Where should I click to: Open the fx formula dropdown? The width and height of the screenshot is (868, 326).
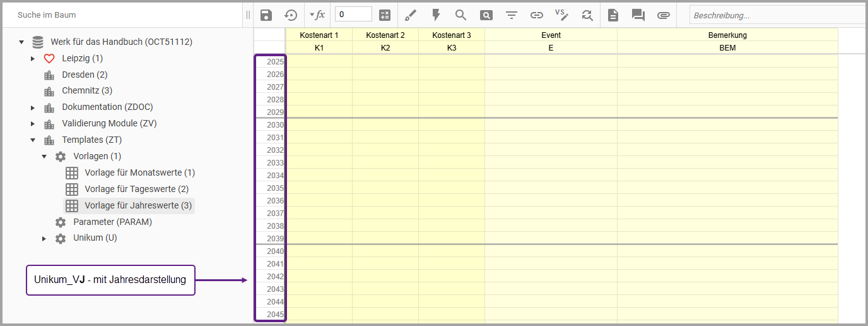click(x=317, y=15)
